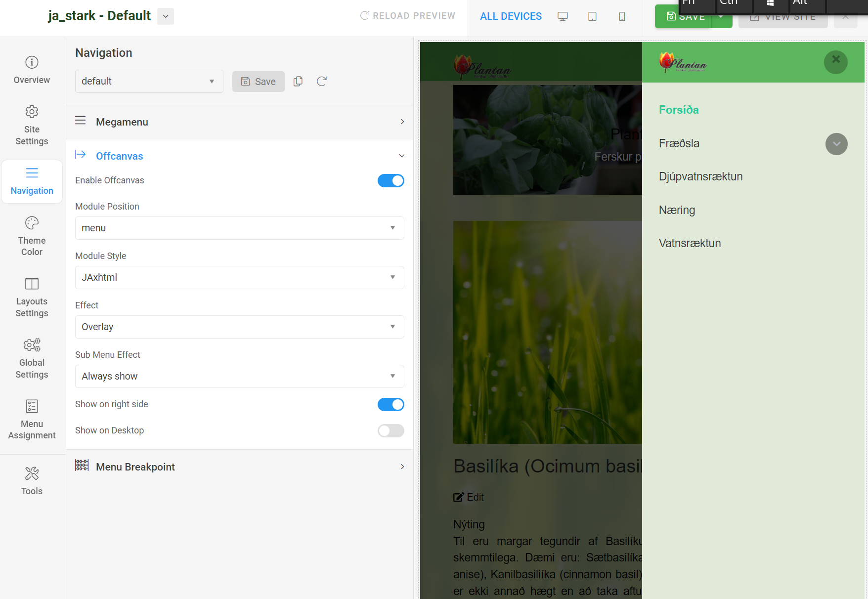
Task: Enable Show on Desktop switch
Action: point(391,431)
